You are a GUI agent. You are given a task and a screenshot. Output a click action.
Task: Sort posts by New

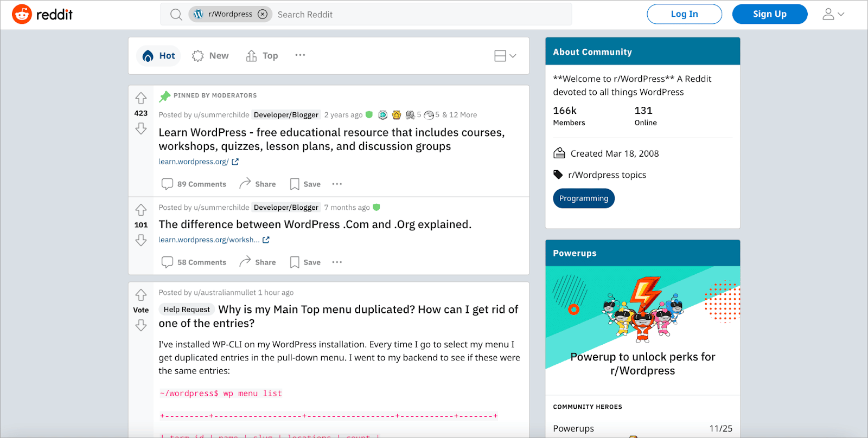coord(210,56)
